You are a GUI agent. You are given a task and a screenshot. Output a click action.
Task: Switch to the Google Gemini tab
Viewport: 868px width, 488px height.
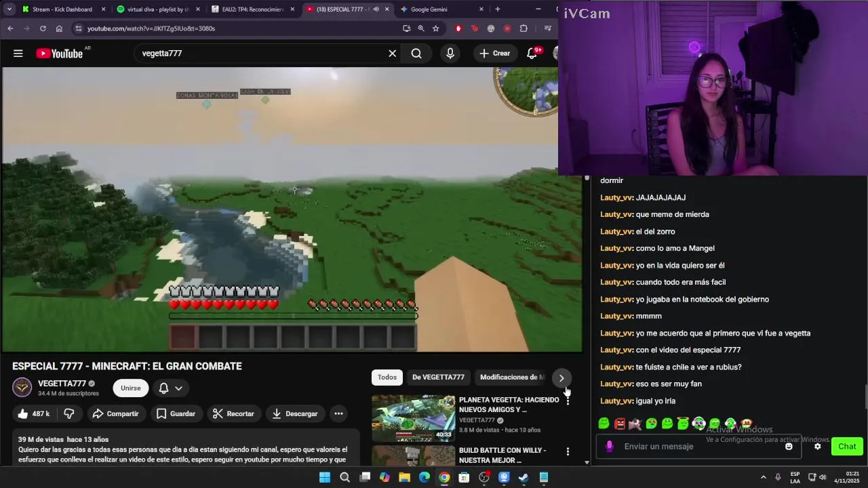442,9
